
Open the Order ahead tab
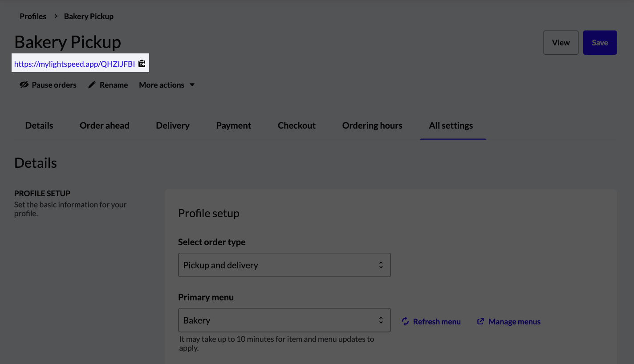104,125
